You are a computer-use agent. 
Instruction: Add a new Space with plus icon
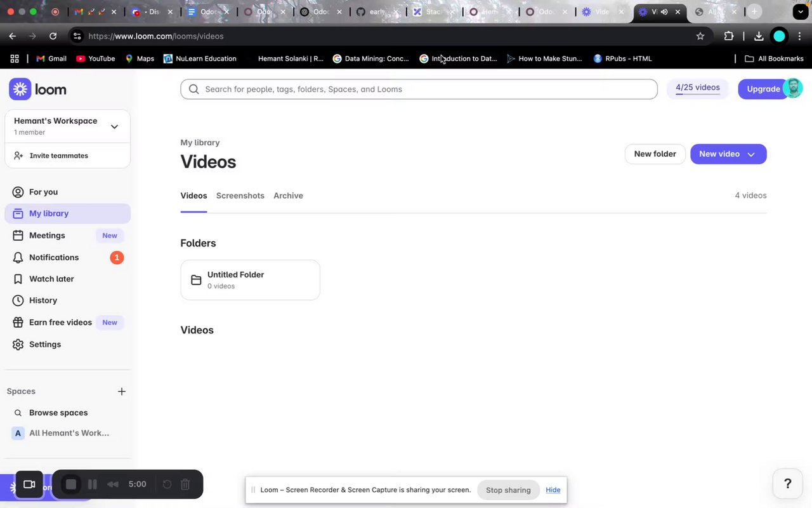click(x=122, y=391)
